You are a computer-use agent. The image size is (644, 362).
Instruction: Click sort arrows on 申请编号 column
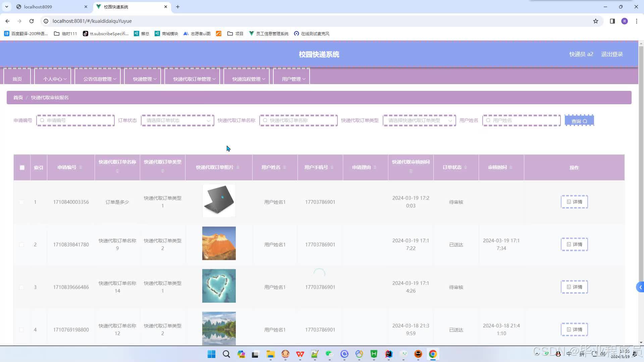coord(80,167)
